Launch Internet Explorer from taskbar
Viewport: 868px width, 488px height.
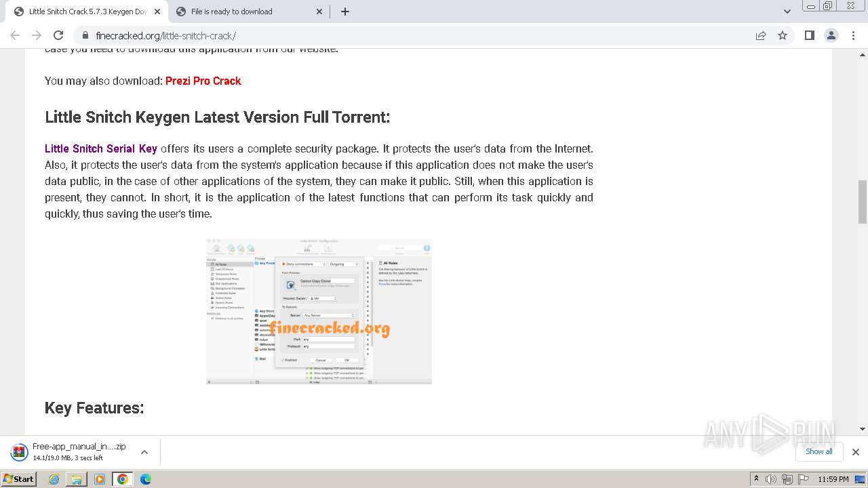tap(54, 479)
